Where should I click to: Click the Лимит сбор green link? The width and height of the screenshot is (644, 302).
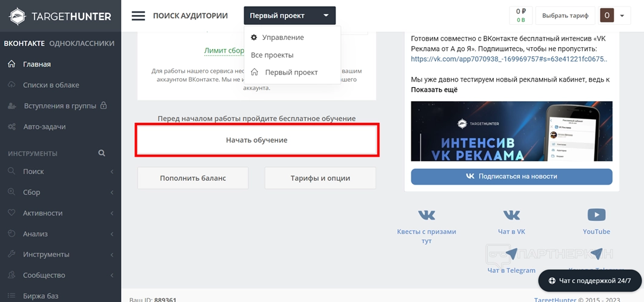pyautogui.click(x=224, y=50)
